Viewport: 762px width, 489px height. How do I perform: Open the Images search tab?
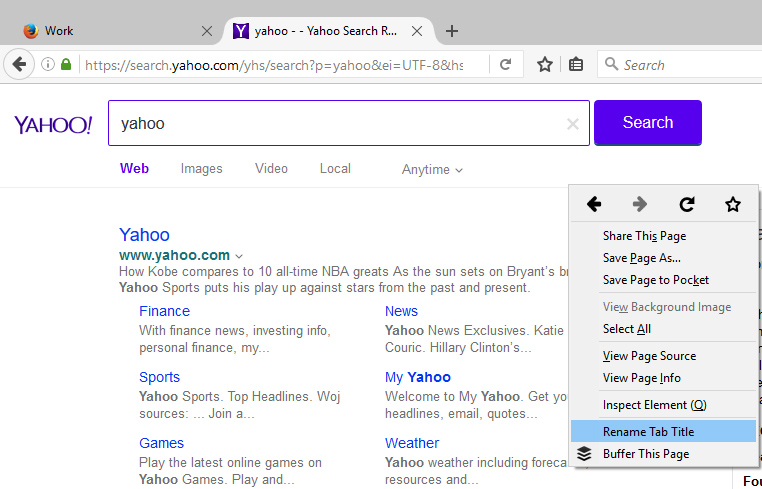201,169
